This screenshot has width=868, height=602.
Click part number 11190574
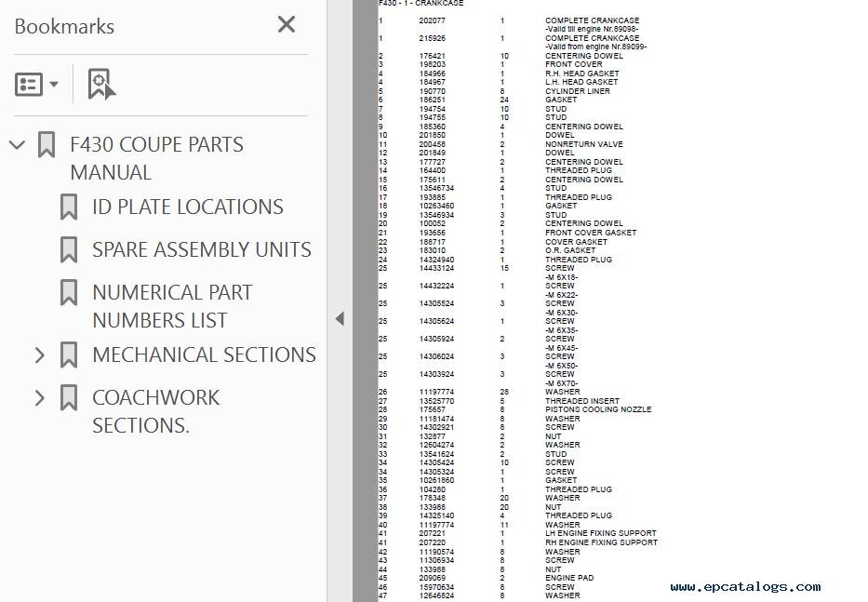436,552
